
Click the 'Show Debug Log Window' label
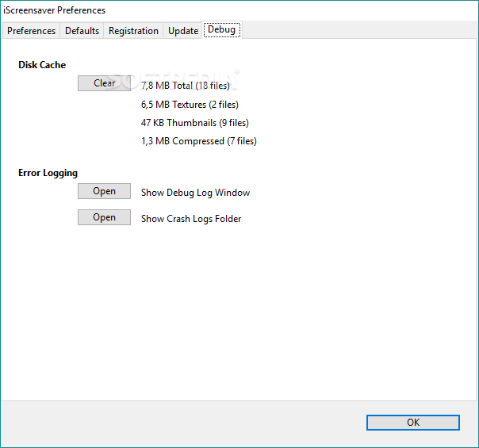pyautogui.click(x=196, y=193)
